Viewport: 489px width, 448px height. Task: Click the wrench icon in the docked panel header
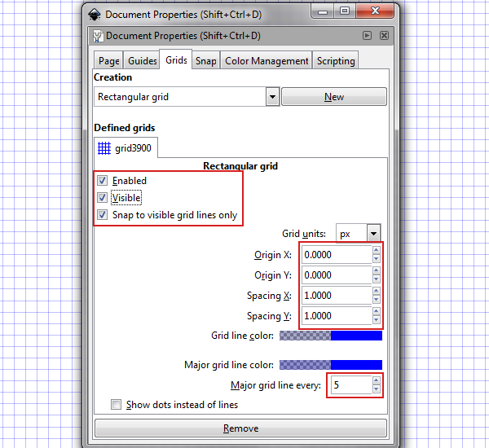pos(99,36)
